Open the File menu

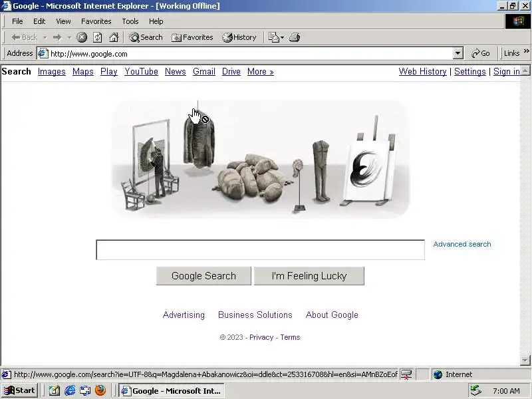17,21
